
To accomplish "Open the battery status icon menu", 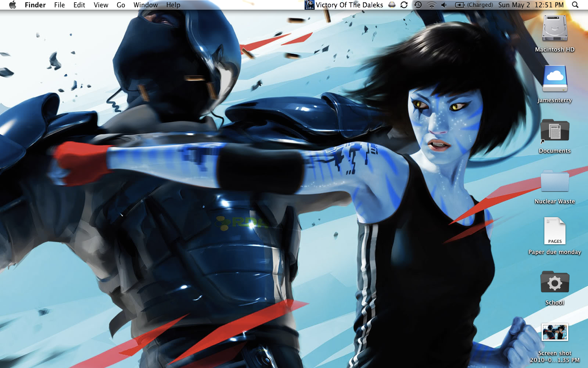I will coord(460,5).
